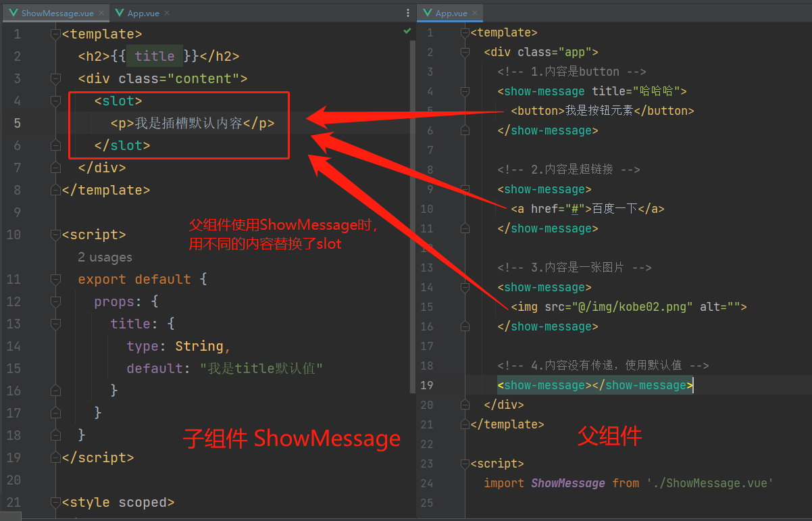Click the ShowMessage import identifier in App.vue
This screenshot has height=521, width=812.
coord(567,483)
